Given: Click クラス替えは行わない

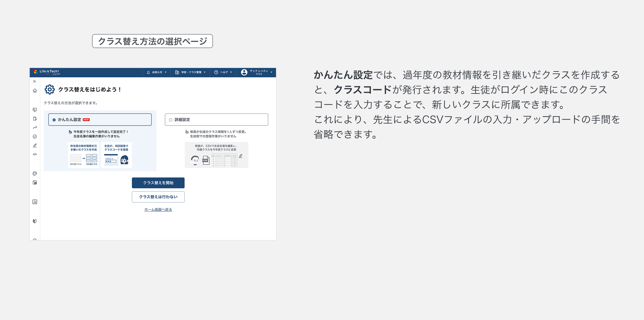Looking at the screenshot, I should [158, 197].
